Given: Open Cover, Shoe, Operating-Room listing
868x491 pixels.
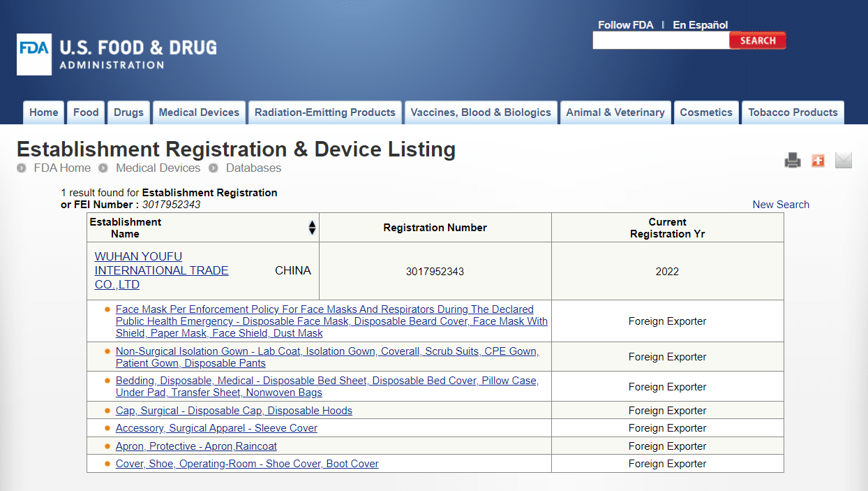Looking at the screenshot, I should point(247,464).
